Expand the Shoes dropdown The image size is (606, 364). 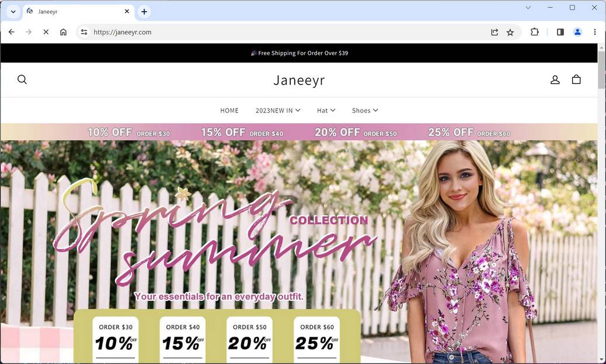(x=364, y=110)
